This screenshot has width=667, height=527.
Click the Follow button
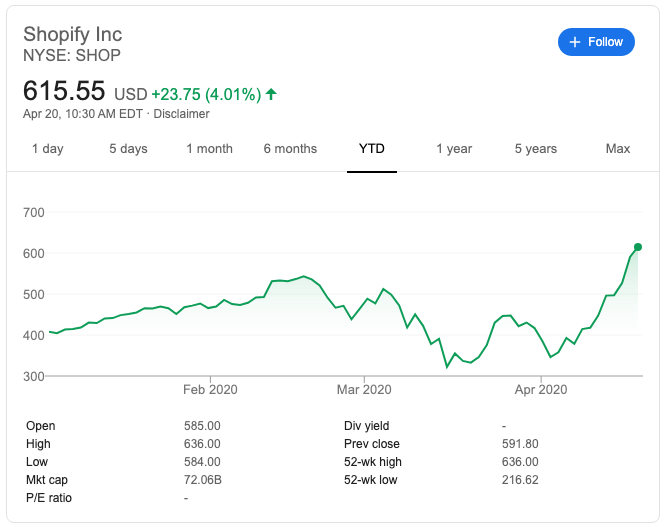[x=596, y=42]
